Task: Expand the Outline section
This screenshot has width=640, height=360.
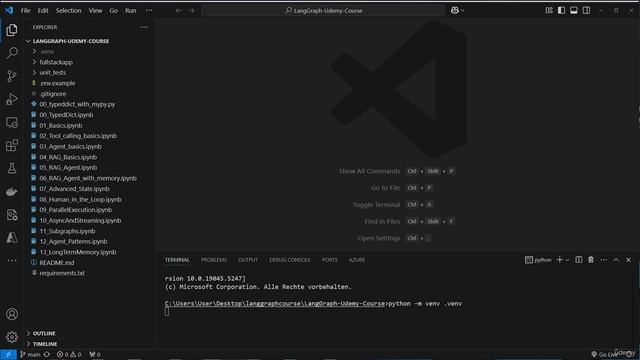Action: tap(89, 333)
